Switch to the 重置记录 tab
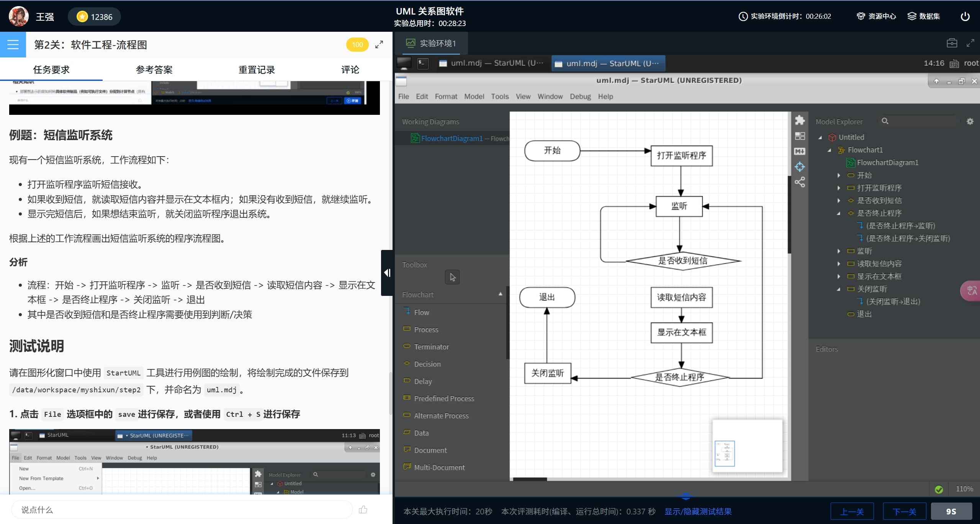 click(257, 70)
